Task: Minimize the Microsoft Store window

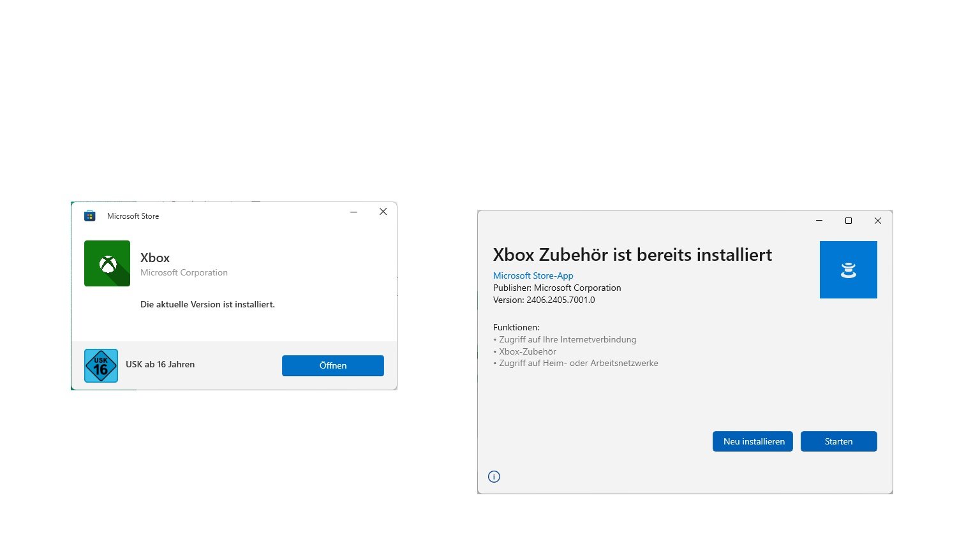Action: click(x=353, y=212)
